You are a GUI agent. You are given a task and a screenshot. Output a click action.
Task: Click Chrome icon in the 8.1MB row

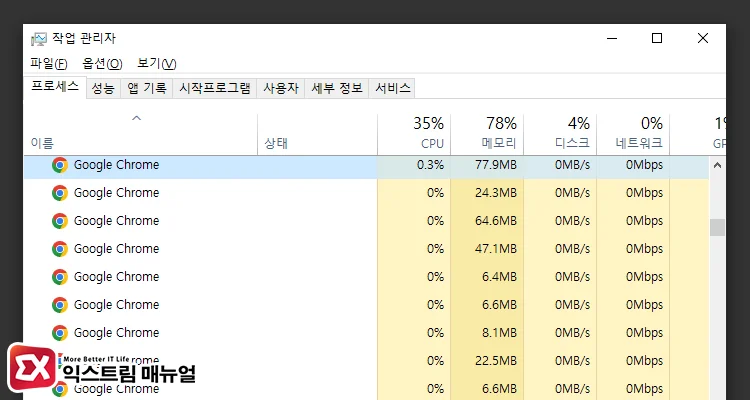(x=60, y=333)
